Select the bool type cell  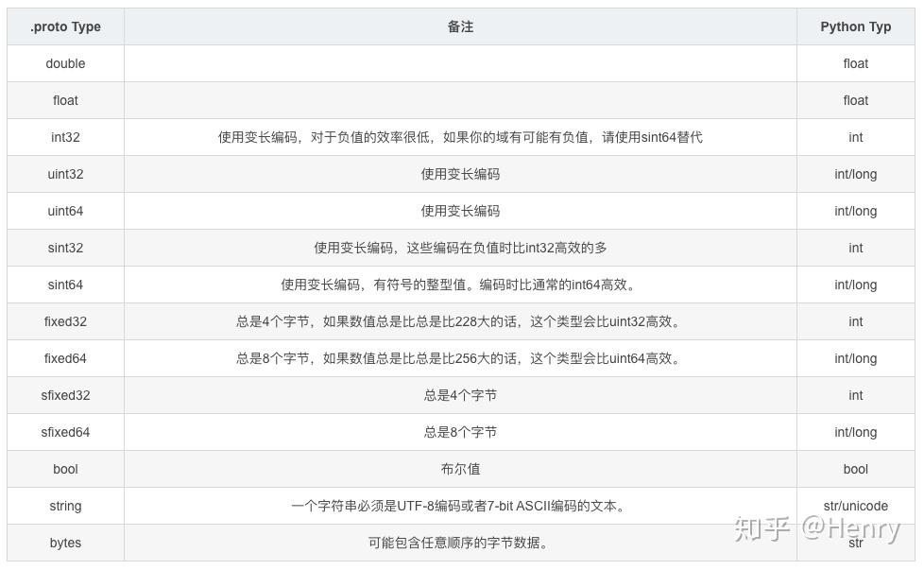coord(64,469)
